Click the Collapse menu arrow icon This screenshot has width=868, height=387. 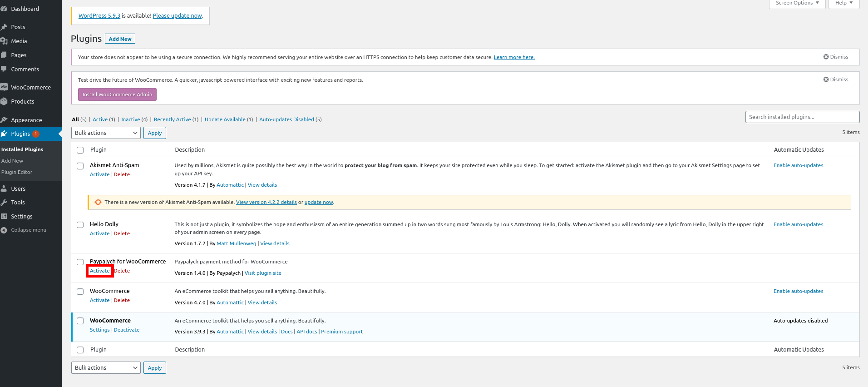point(4,230)
